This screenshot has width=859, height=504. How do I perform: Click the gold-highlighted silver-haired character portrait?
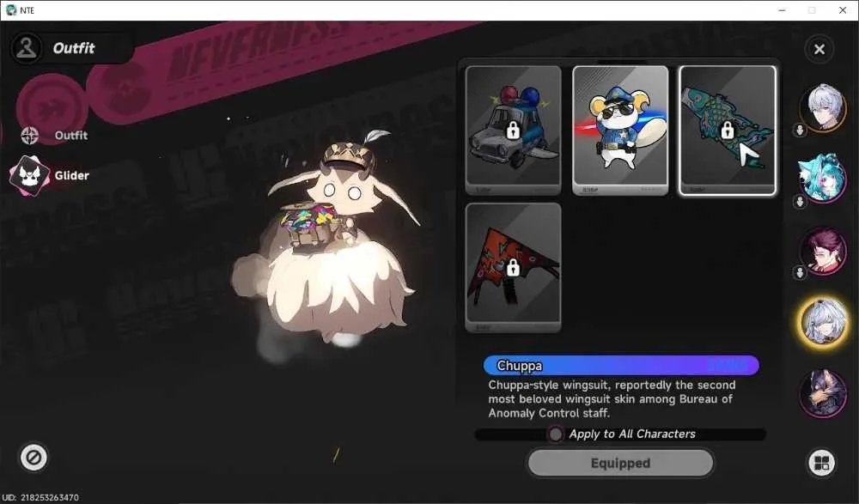coord(823,322)
